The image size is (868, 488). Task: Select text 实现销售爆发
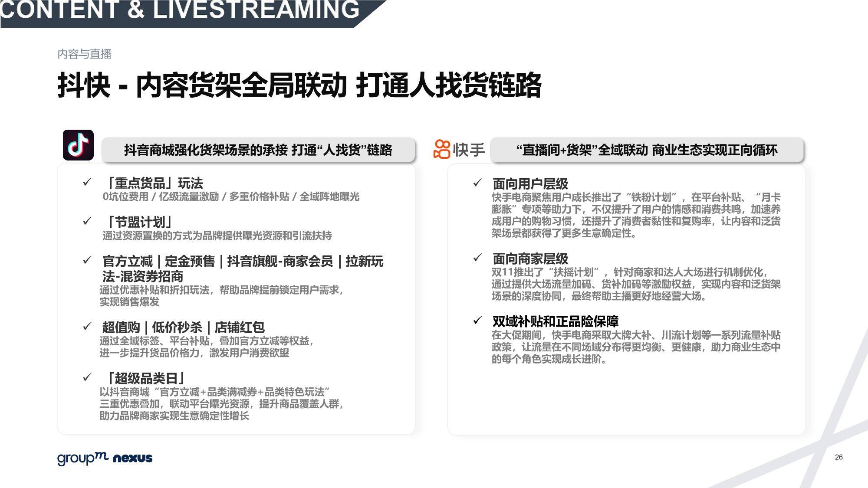pos(129,302)
